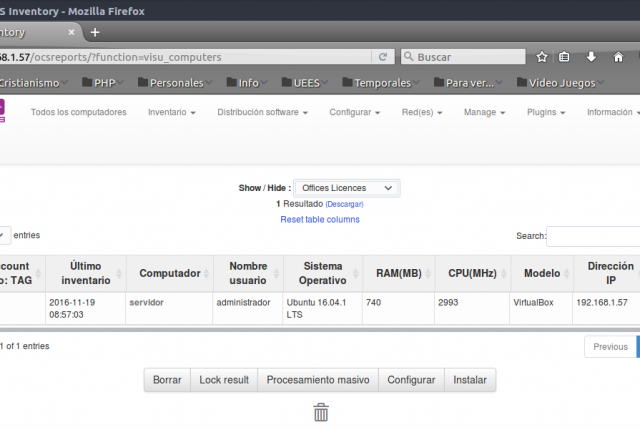Sort by the Último inventario column arrows
Image resolution: width=640 pixels, height=430 pixels.
click(x=119, y=273)
